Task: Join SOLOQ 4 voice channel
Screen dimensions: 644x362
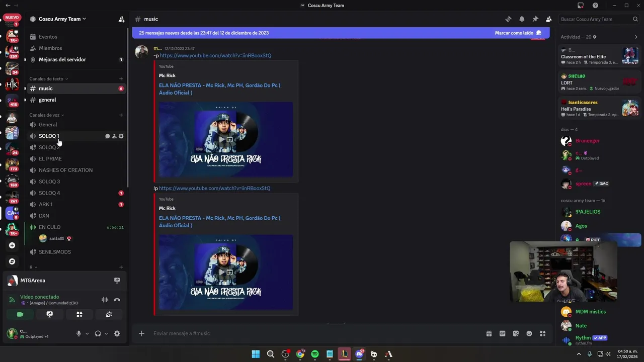Action: click(x=75, y=193)
